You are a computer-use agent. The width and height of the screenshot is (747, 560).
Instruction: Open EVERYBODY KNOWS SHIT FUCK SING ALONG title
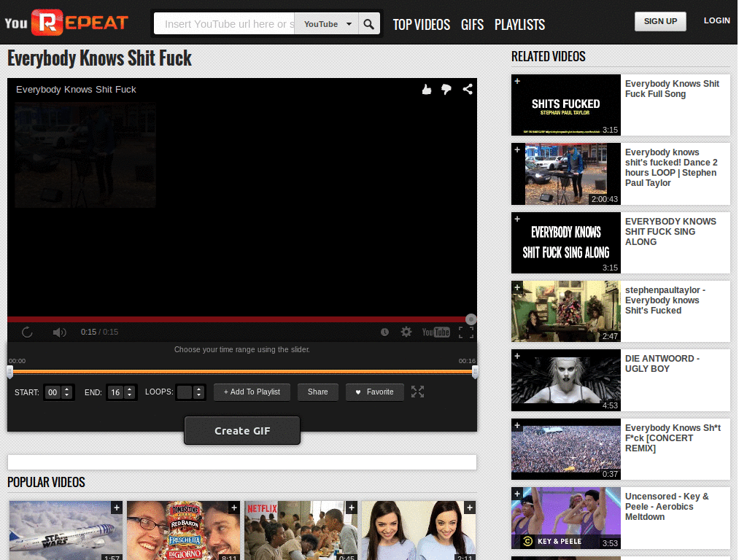(670, 231)
